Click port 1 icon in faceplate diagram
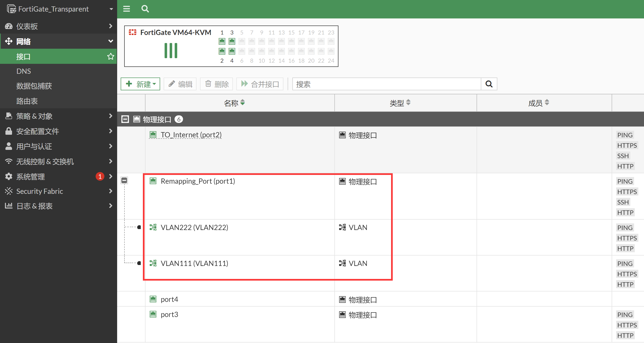The height and width of the screenshot is (343, 644). (x=222, y=41)
